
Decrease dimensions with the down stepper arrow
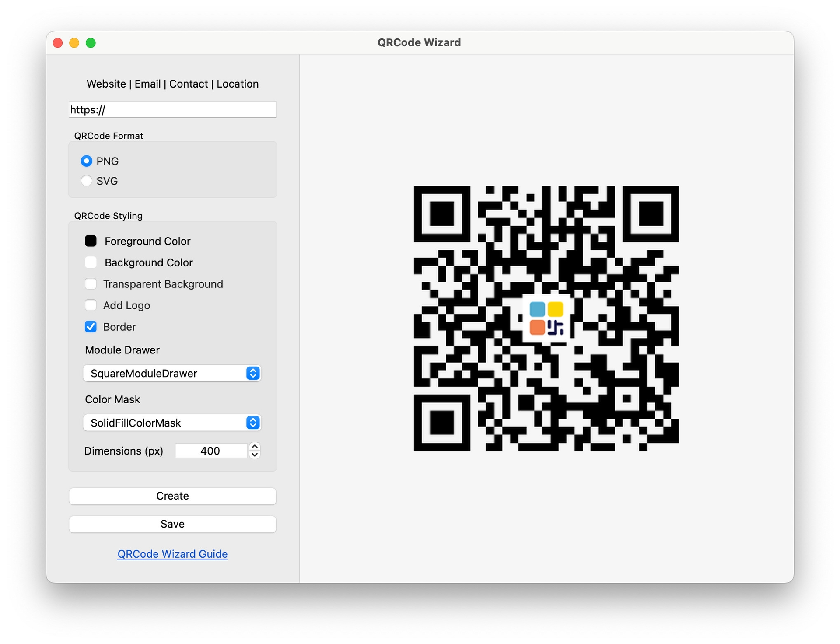(255, 455)
